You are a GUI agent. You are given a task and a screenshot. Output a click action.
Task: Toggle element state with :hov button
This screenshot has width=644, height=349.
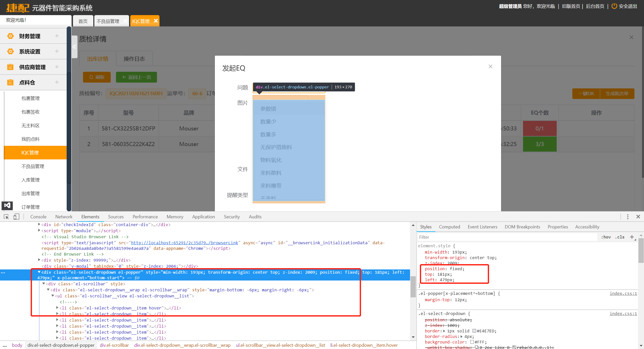click(606, 237)
